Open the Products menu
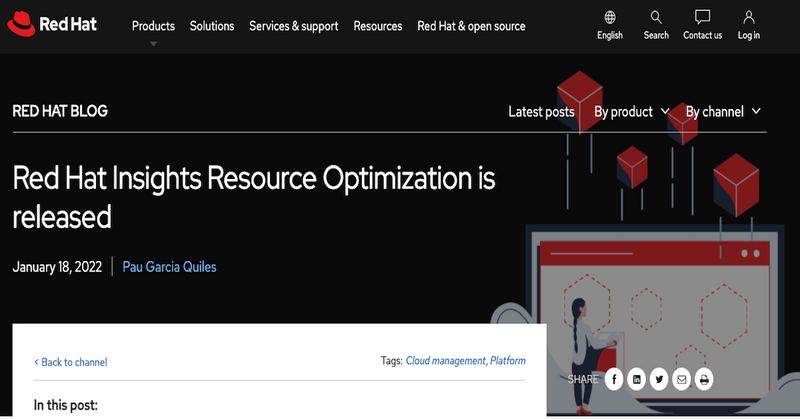Screen dimensions: 800x419 [153, 26]
